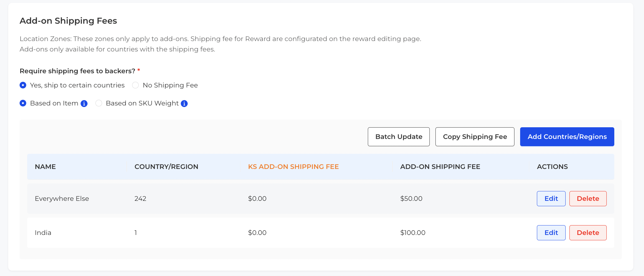This screenshot has height=276, width=644.
Task: Click the NAME column header
Action: pos(45,167)
